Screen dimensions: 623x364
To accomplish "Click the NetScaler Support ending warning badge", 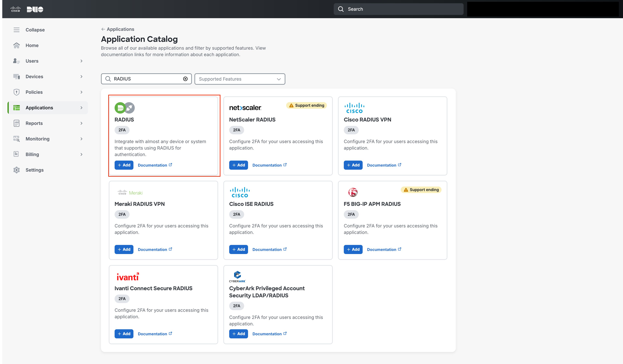I will [x=307, y=106].
